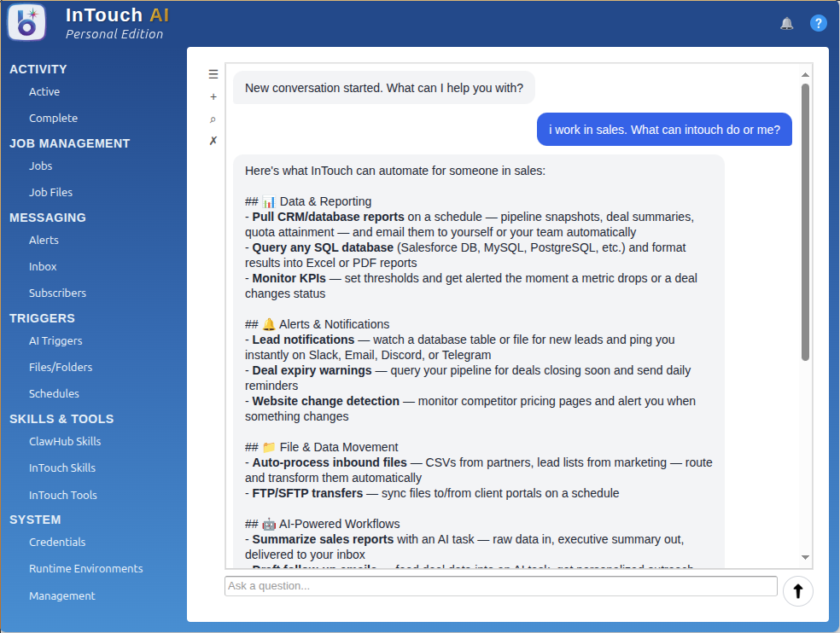This screenshot has width=840, height=633.
Task: Click the 'Alerts & Notifications' heading
Action: [335, 324]
